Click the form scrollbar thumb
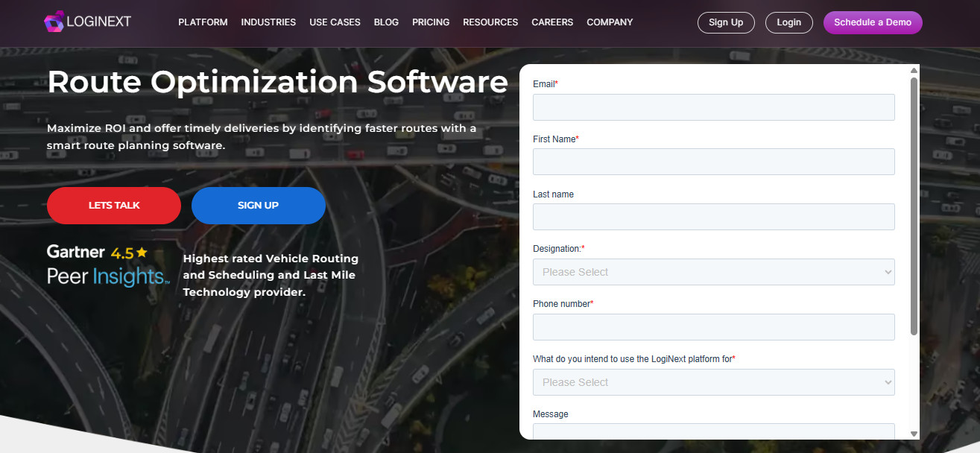The height and width of the screenshot is (453, 980). 914,206
